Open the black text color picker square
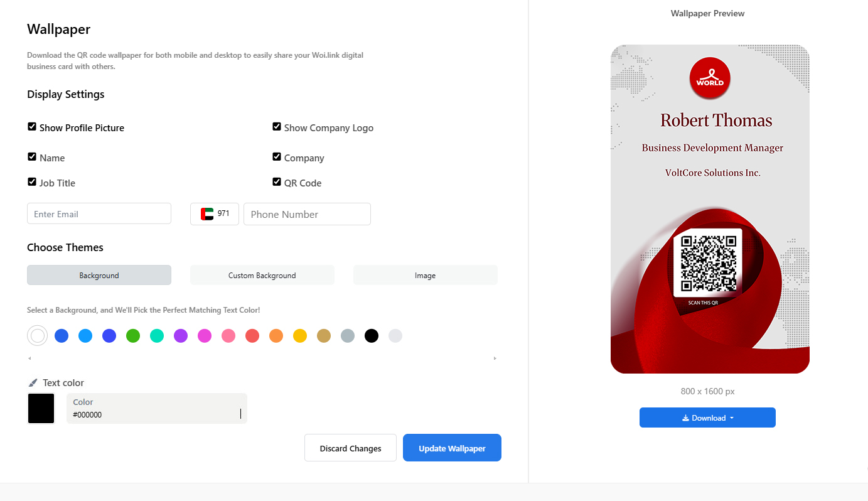868x501 pixels. coord(41,409)
